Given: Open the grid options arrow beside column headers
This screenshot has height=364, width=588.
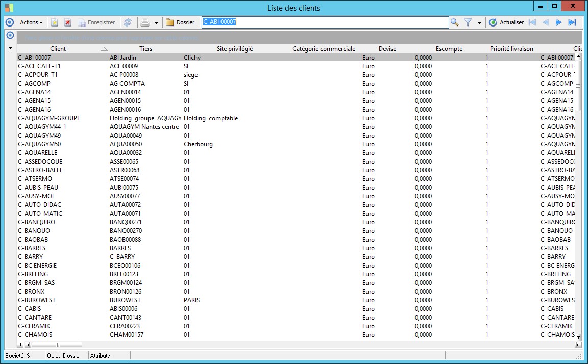Looking at the screenshot, I should click(10, 49).
